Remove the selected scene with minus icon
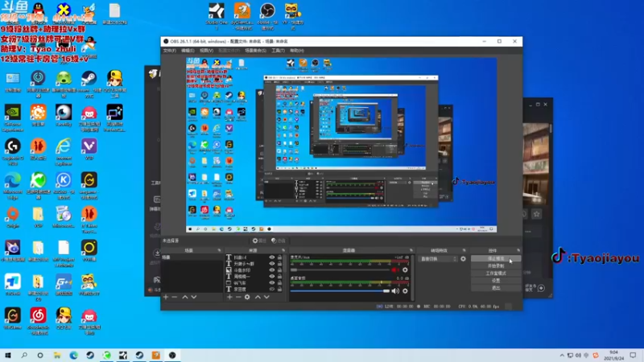This screenshot has height=362, width=644. (x=175, y=297)
